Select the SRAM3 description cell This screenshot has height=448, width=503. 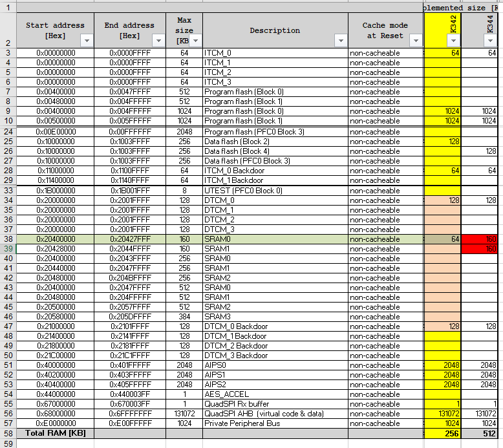click(275, 317)
